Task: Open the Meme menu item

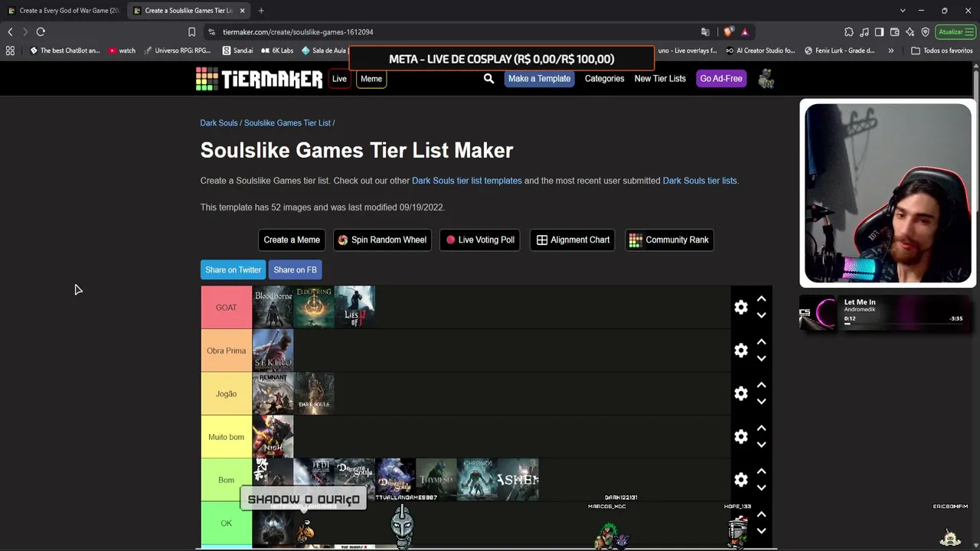Action: point(371,79)
